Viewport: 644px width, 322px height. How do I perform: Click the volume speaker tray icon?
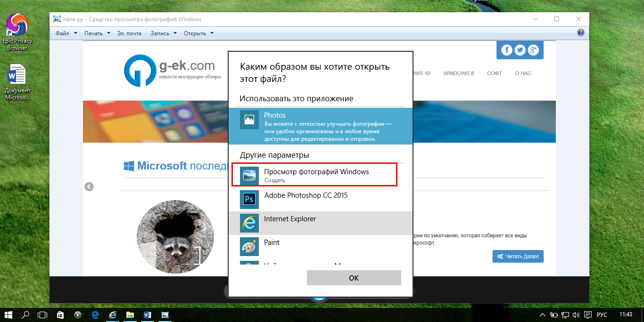click(576, 314)
